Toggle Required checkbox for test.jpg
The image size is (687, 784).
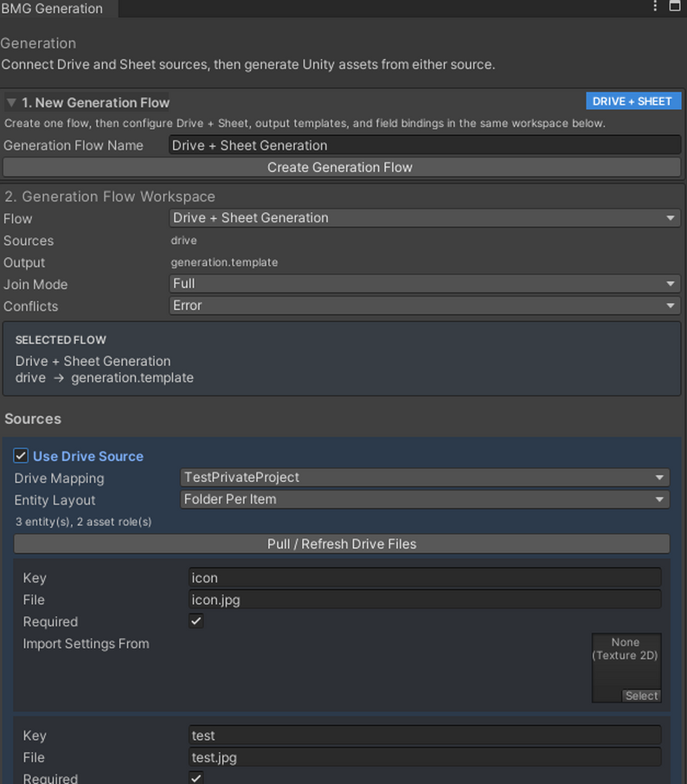pyautogui.click(x=196, y=777)
